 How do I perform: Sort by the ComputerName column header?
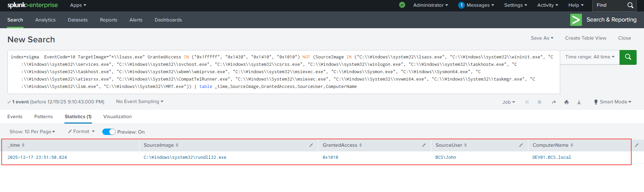[553, 145]
